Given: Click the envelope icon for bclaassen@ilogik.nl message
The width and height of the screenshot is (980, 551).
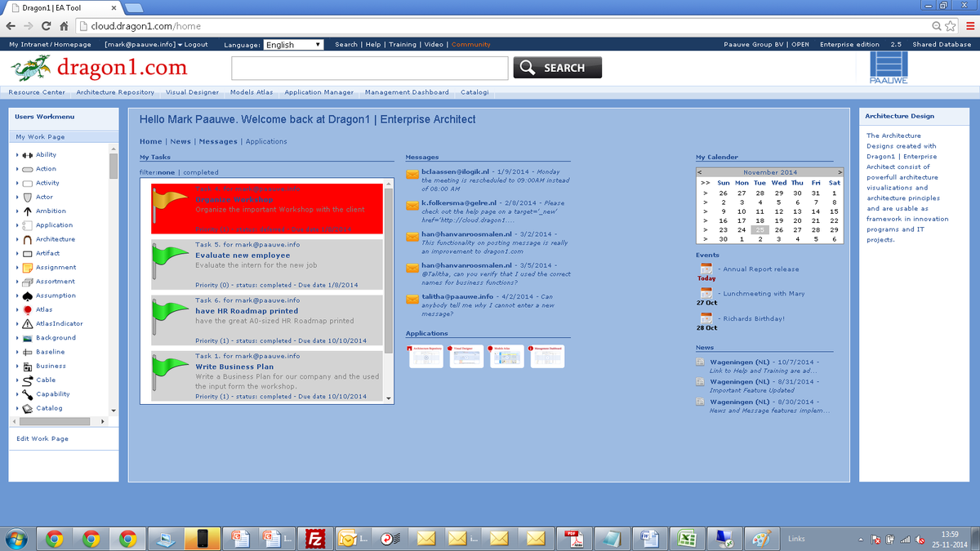Looking at the screenshot, I should click(x=412, y=173).
